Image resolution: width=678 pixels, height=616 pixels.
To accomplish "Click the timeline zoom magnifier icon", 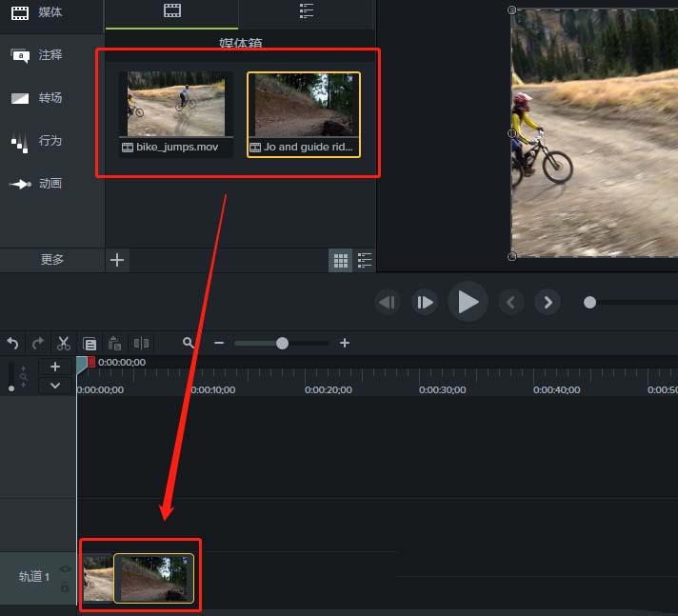I will [x=189, y=343].
